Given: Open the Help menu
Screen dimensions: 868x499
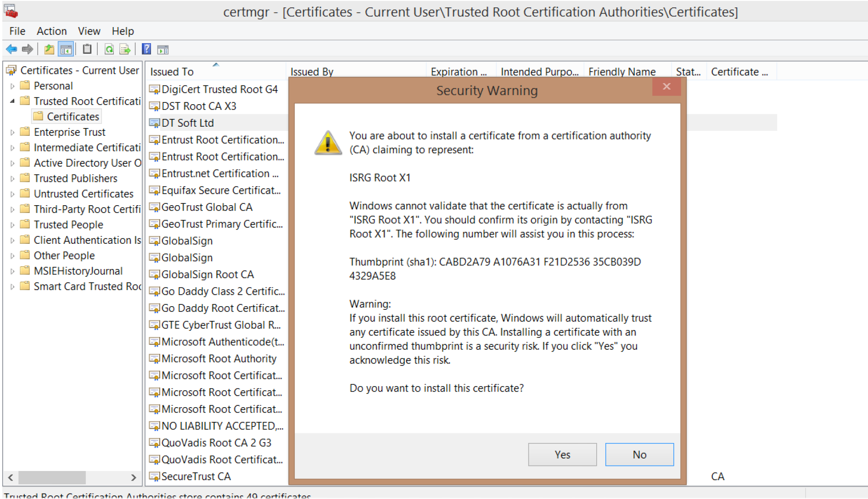Looking at the screenshot, I should [123, 31].
